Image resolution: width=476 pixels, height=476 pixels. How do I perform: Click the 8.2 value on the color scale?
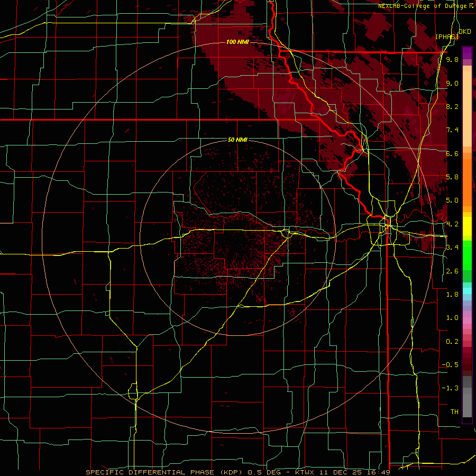coord(452,106)
